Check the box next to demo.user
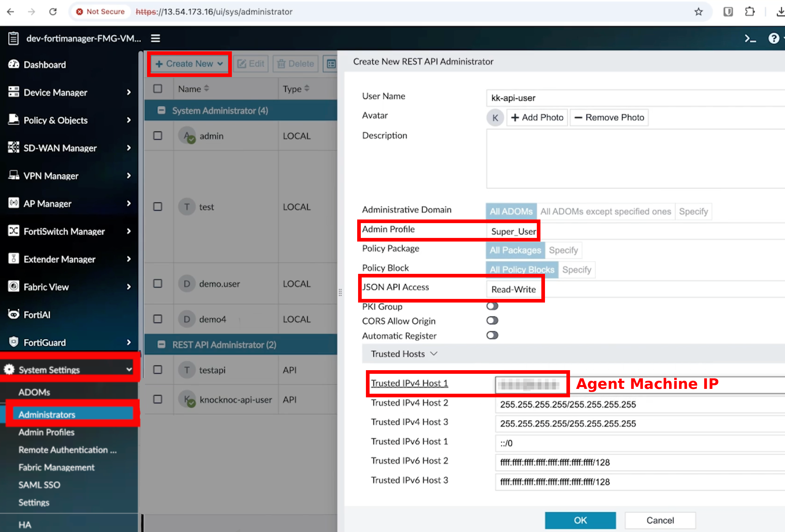This screenshot has height=532, width=785. tap(157, 284)
